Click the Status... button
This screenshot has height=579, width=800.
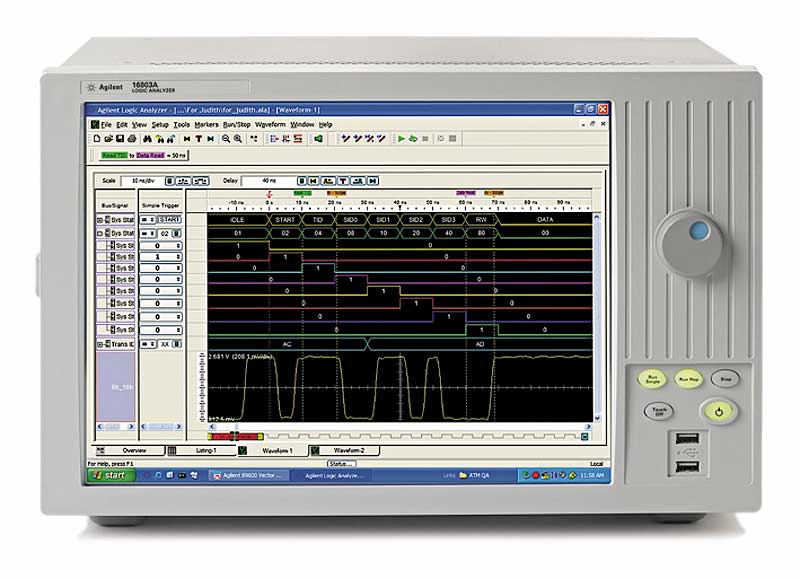[x=341, y=464]
